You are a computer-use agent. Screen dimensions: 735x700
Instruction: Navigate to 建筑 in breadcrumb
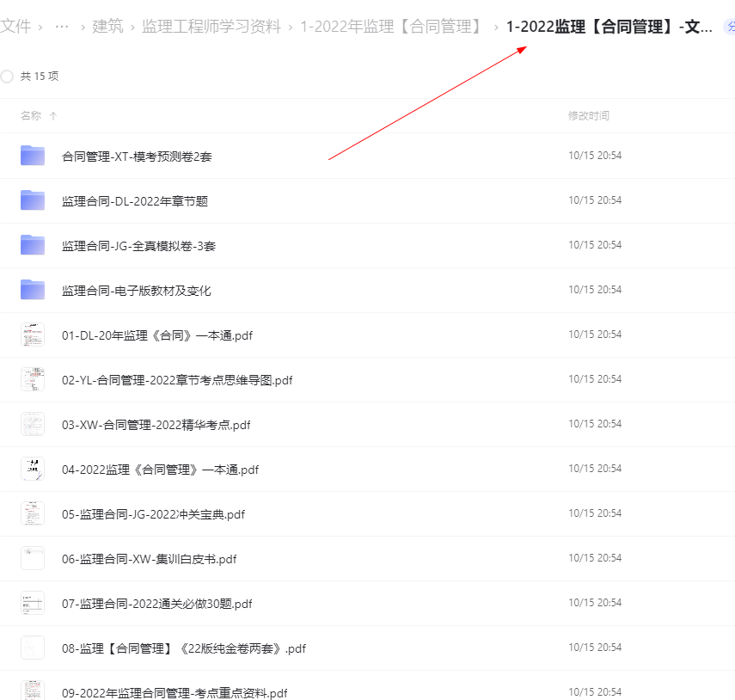pos(107,27)
